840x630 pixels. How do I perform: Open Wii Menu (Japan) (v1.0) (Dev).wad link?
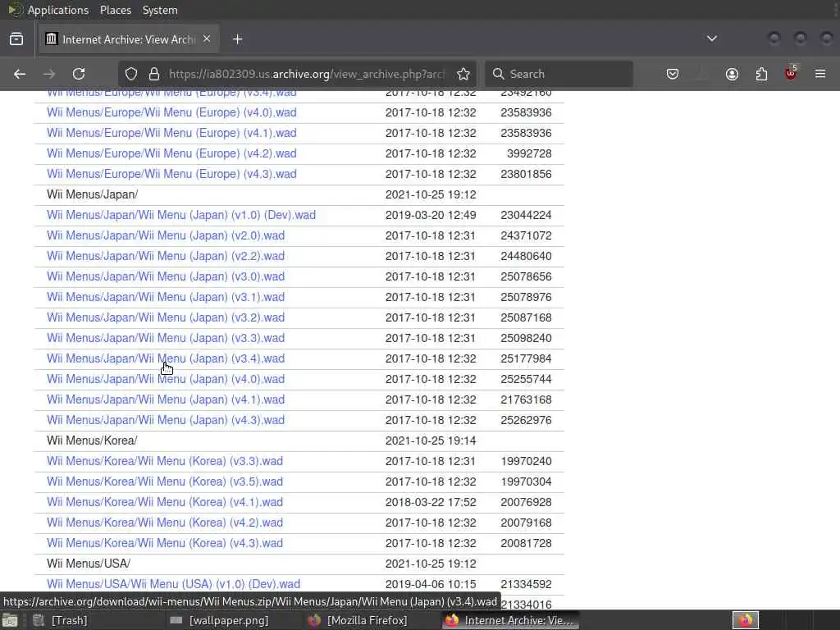[x=181, y=215]
